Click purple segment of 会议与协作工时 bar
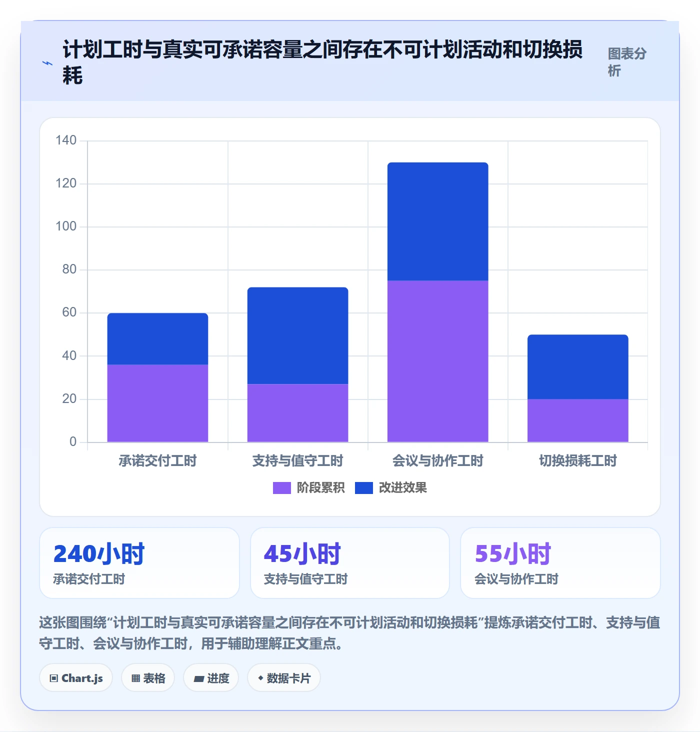The height and width of the screenshot is (732, 700). [x=437, y=361]
